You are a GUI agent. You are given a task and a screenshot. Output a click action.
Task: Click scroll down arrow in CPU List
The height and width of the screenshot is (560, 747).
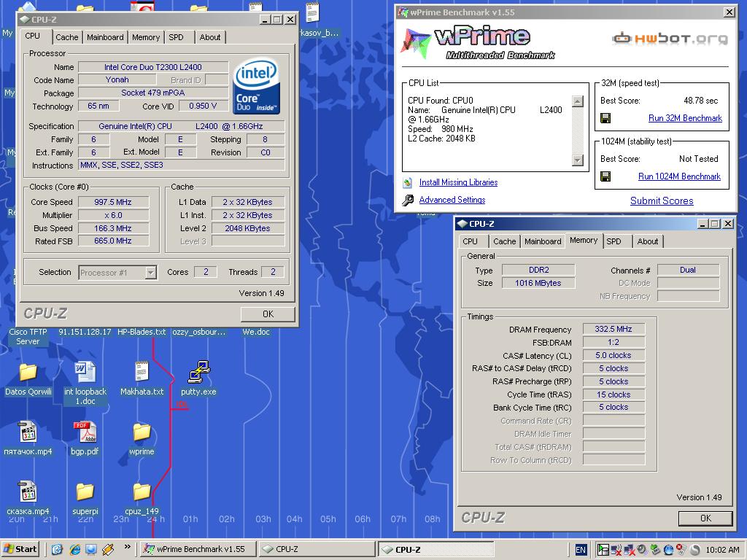578,160
